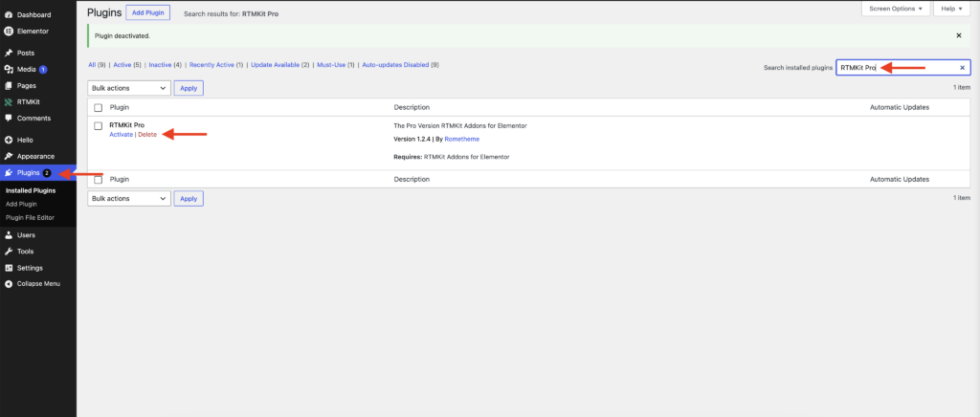
Task: Check the RTMKit Pro plugin checkbox
Action: pyautogui.click(x=99, y=125)
